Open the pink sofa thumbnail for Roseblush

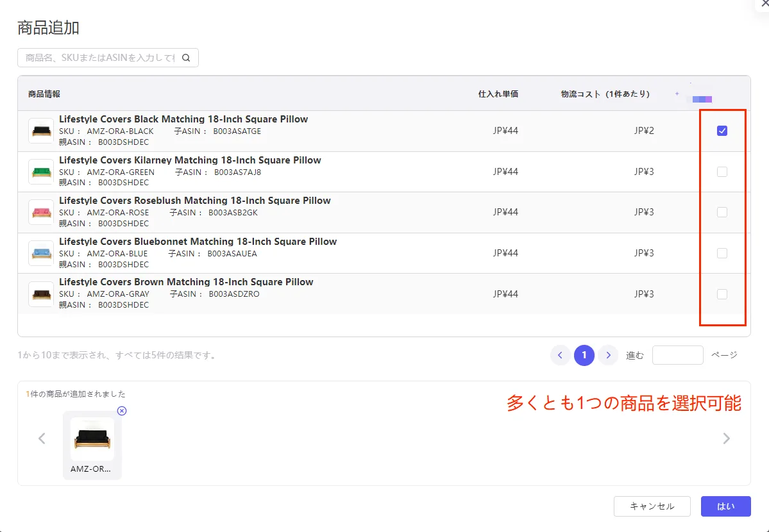pyautogui.click(x=41, y=212)
